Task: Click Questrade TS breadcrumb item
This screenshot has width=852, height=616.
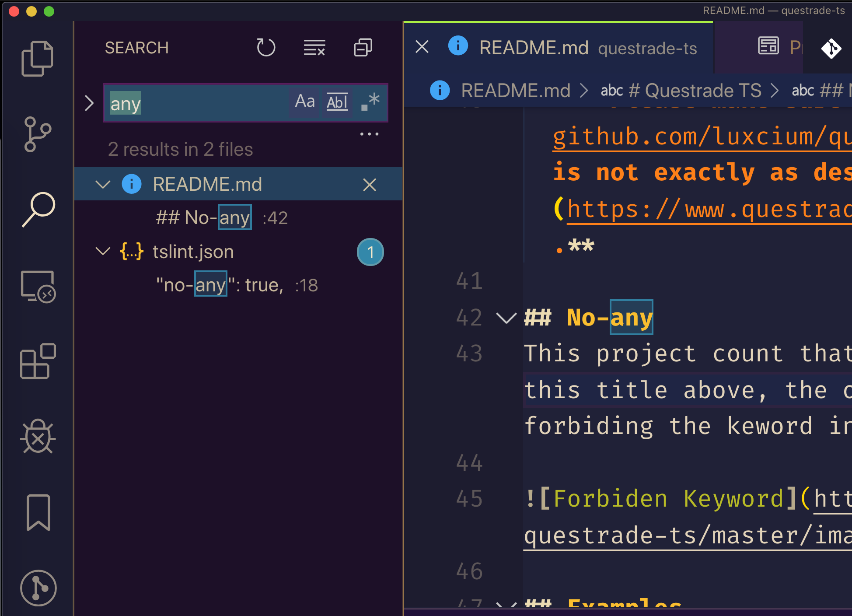Action: coord(695,91)
